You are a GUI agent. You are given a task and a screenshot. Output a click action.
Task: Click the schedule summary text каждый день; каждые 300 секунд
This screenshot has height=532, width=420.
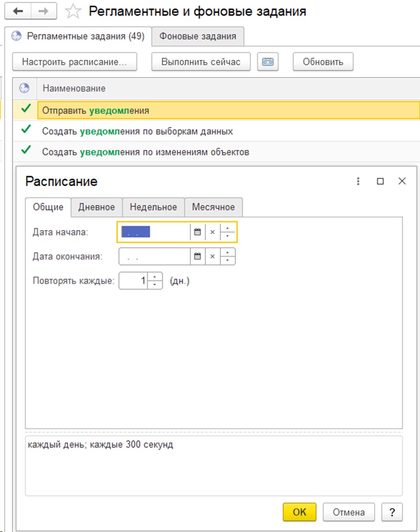click(x=101, y=445)
